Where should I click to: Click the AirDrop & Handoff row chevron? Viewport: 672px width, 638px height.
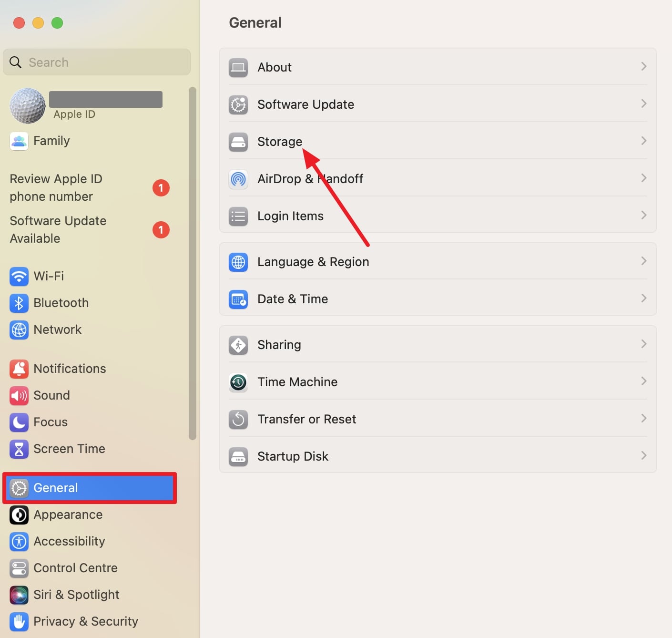click(x=643, y=178)
